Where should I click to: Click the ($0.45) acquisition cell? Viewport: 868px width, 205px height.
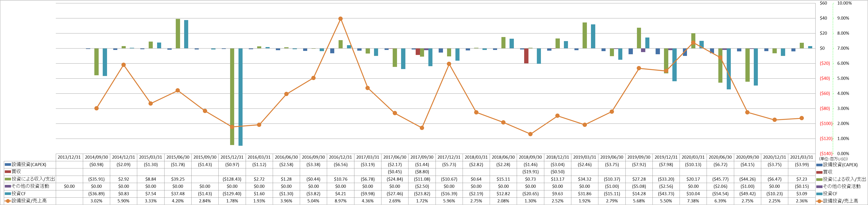click(x=395, y=172)
